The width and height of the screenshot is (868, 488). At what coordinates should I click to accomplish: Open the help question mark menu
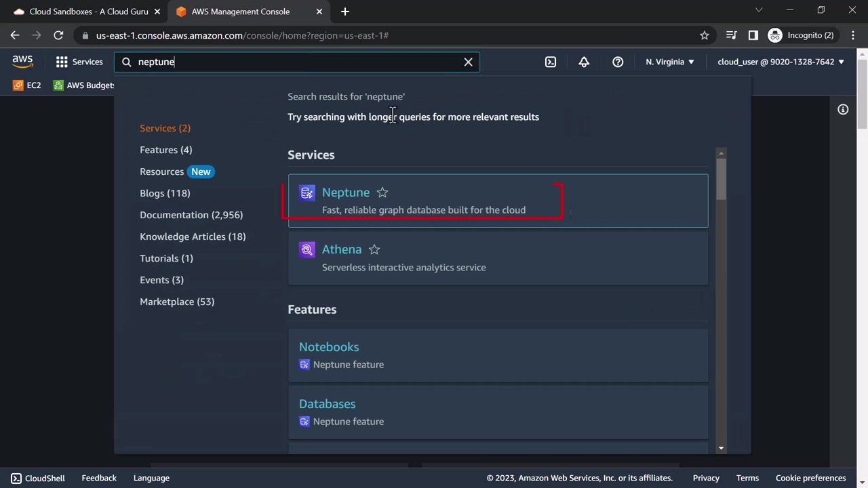click(x=618, y=62)
